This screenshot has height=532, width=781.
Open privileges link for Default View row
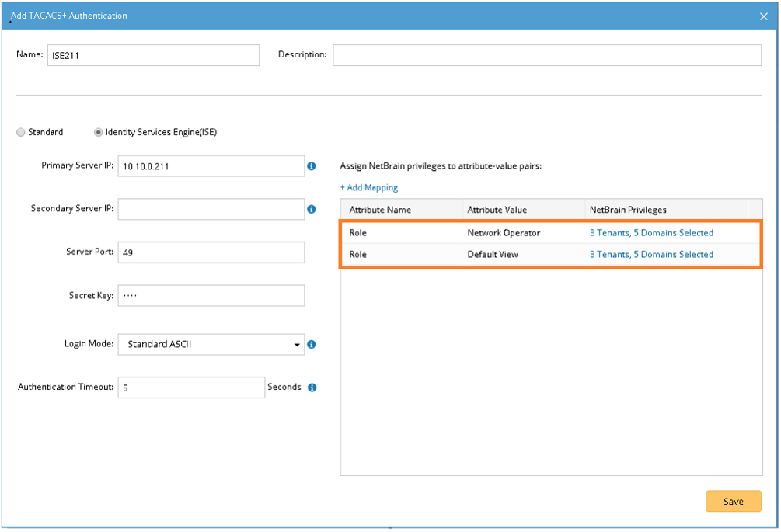(651, 254)
